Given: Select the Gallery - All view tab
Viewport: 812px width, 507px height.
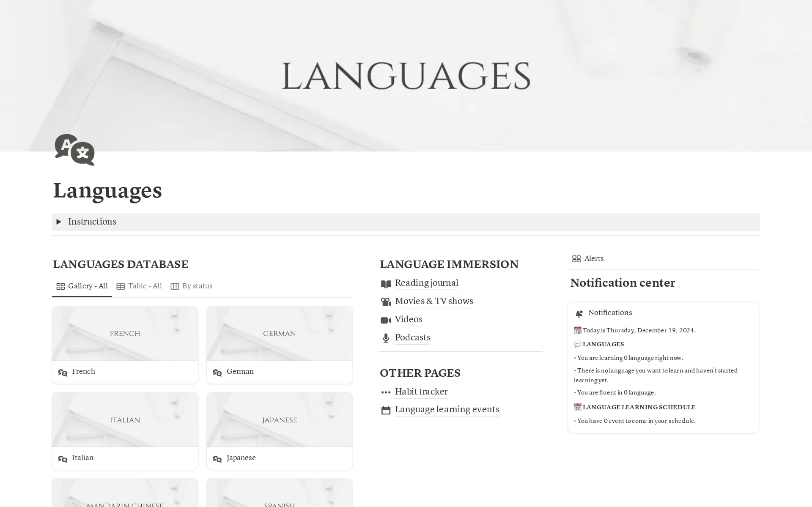Looking at the screenshot, I should pos(82,286).
